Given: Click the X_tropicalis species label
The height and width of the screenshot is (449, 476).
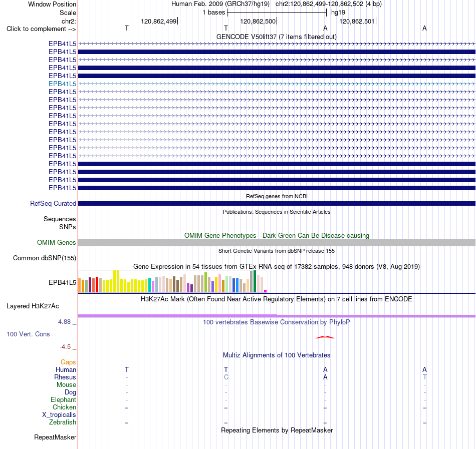Looking at the screenshot, I should 59,415.
